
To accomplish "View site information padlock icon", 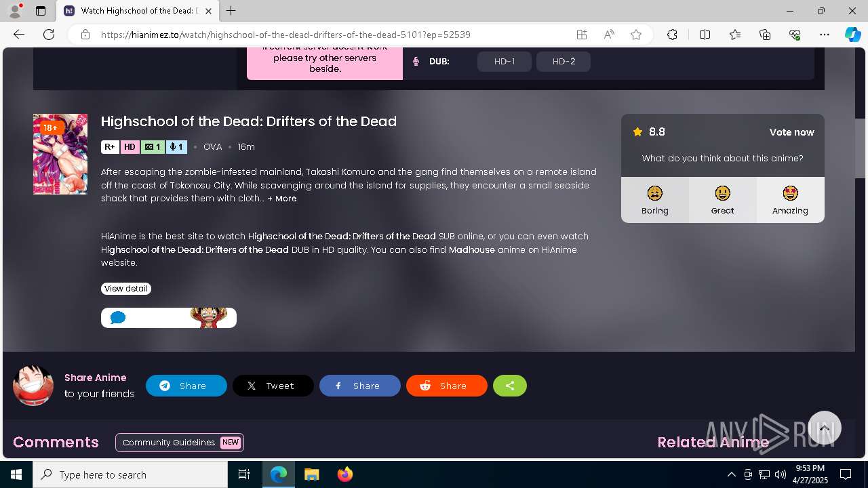I will tap(85, 35).
